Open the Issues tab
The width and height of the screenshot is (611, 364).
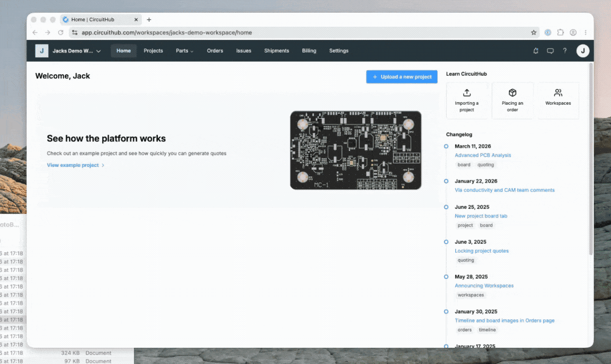(x=243, y=51)
